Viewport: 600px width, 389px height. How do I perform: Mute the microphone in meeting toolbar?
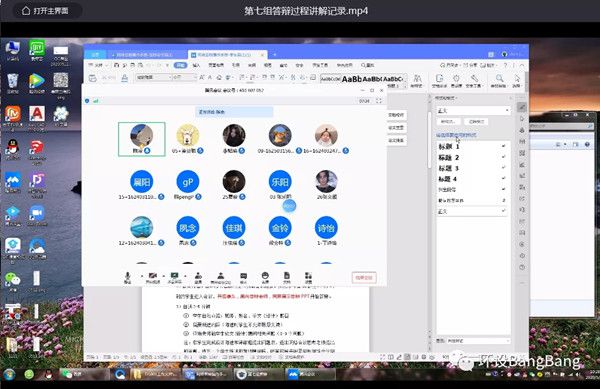[x=127, y=277]
